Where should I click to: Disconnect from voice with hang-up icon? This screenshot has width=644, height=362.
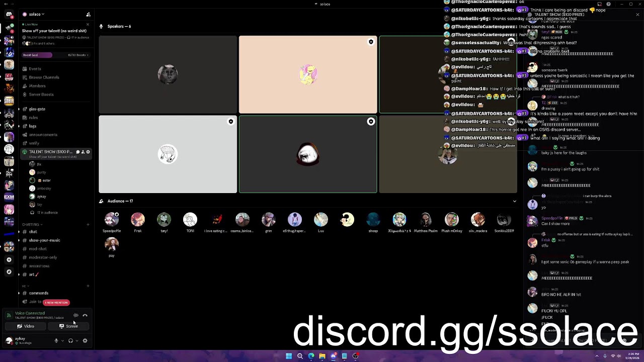(x=85, y=316)
